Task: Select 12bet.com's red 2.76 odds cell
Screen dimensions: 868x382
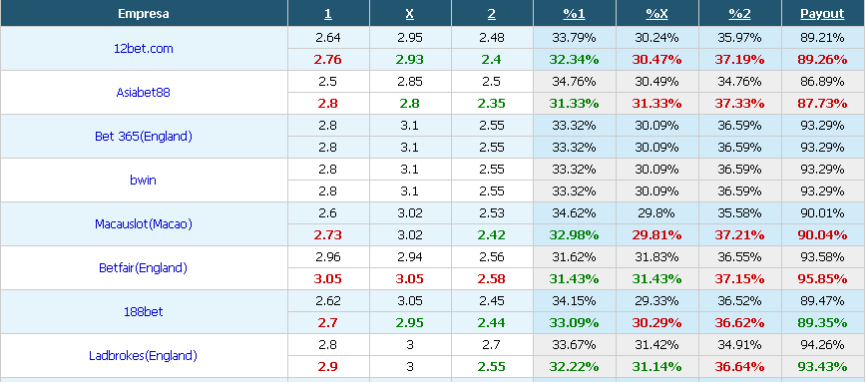Action: pyautogui.click(x=328, y=59)
